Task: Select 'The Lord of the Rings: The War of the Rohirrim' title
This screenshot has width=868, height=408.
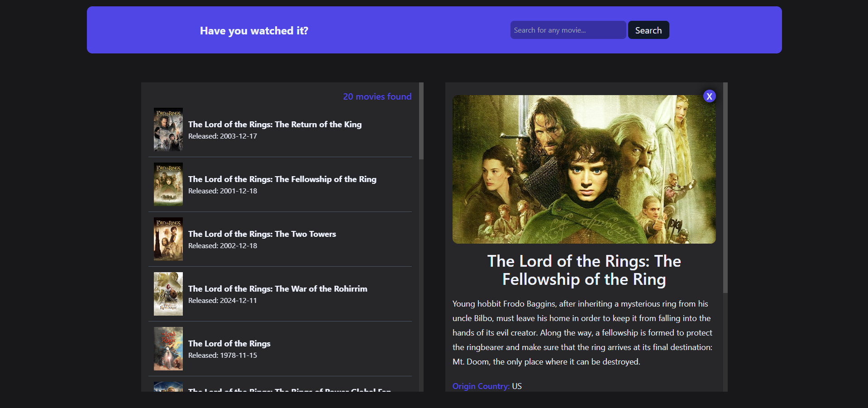Action: click(x=278, y=288)
